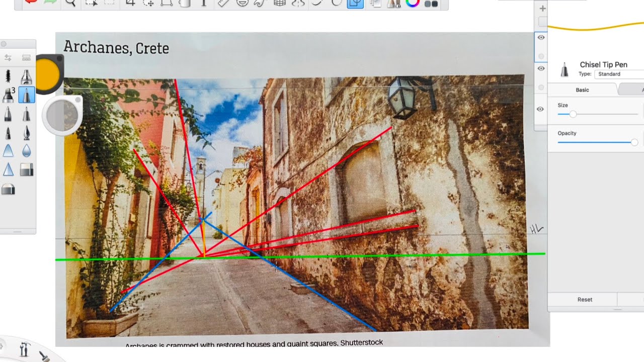
Task: Select the bristle pencil brush in palette
Action: (9, 76)
